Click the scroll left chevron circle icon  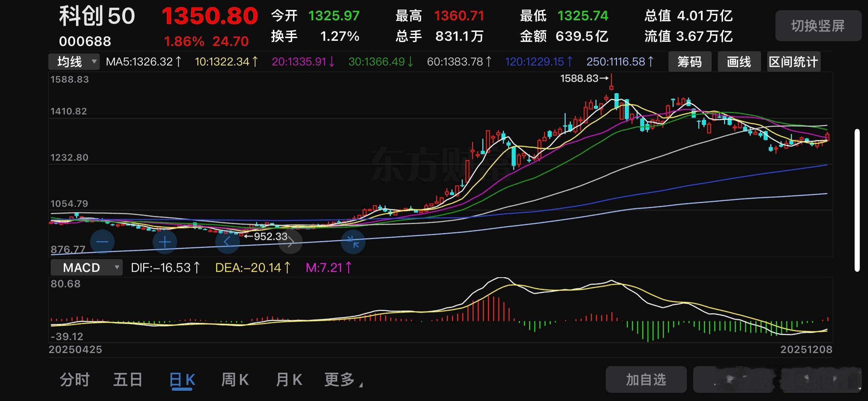227,242
